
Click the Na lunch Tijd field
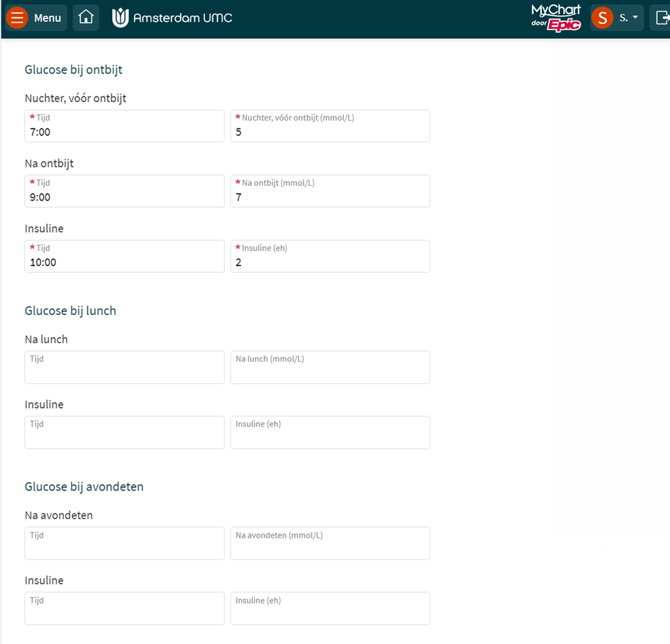tap(124, 367)
